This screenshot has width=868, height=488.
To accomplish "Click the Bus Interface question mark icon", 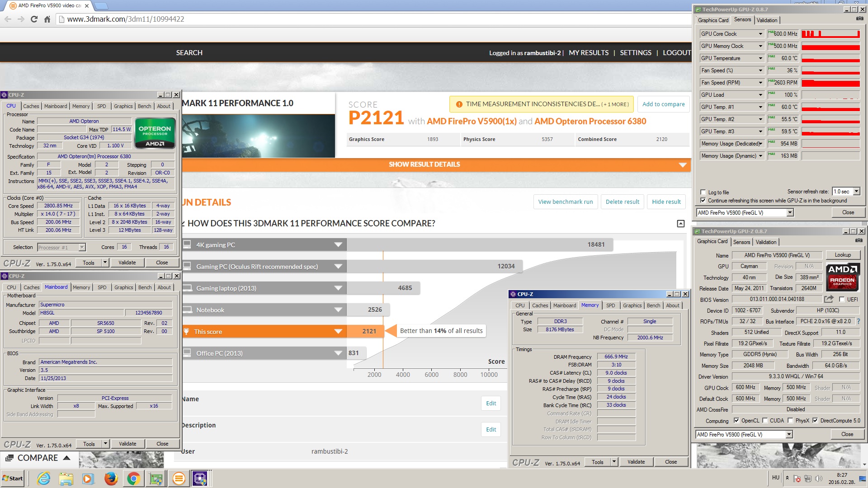I will pos(858,321).
